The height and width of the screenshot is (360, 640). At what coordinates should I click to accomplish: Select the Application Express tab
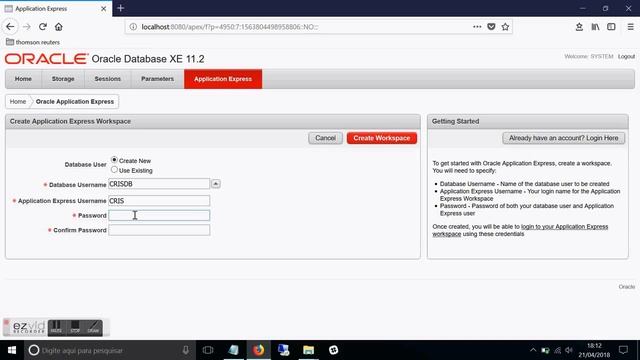(x=223, y=79)
